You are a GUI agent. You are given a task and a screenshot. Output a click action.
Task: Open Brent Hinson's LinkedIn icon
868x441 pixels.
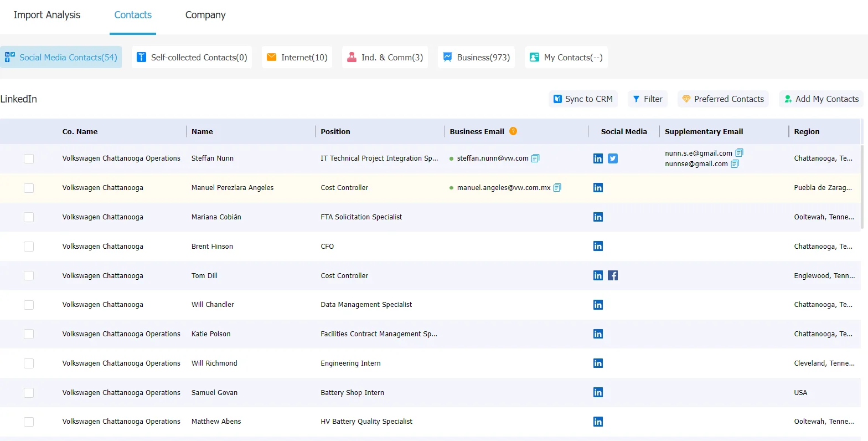click(x=598, y=246)
